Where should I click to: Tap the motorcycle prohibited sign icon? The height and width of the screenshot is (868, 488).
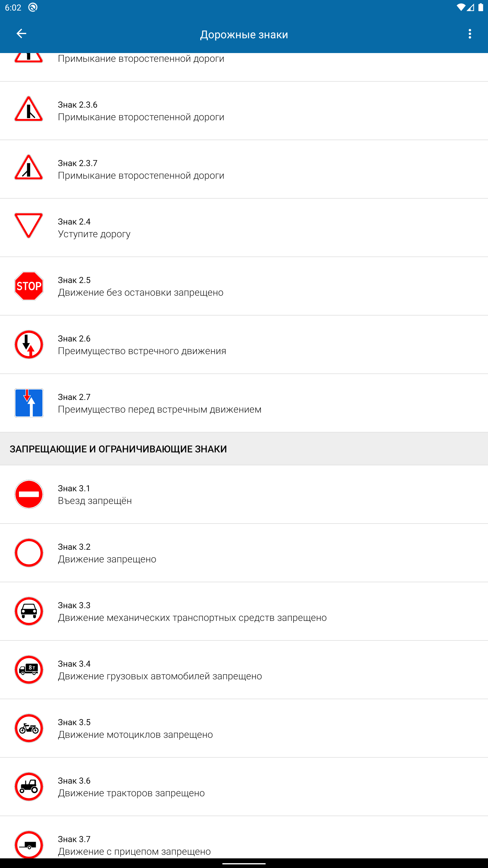[29, 728]
